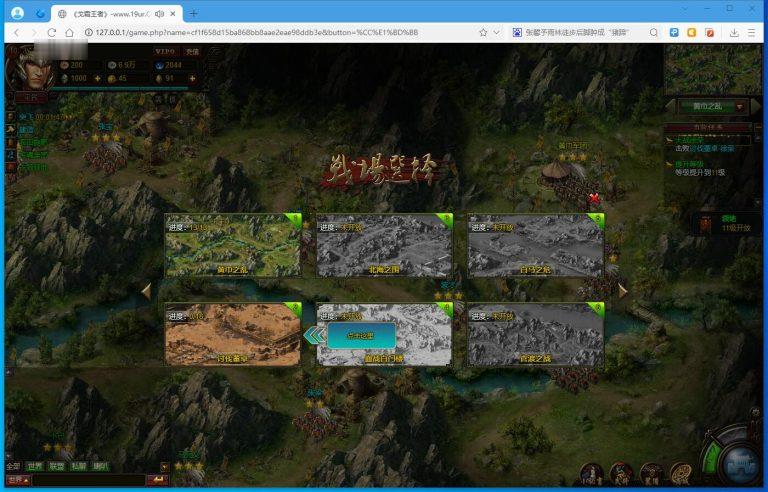Open the browser hamburger menu

(752, 32)
